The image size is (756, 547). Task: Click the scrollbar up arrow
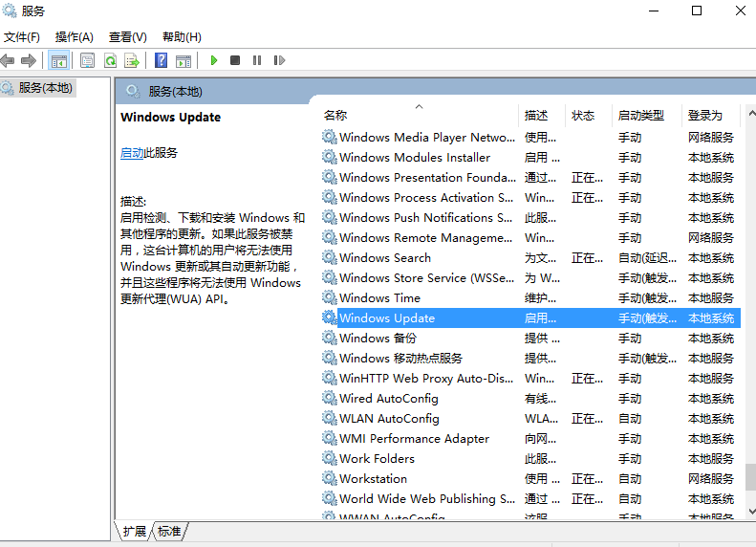click(751, 114)
